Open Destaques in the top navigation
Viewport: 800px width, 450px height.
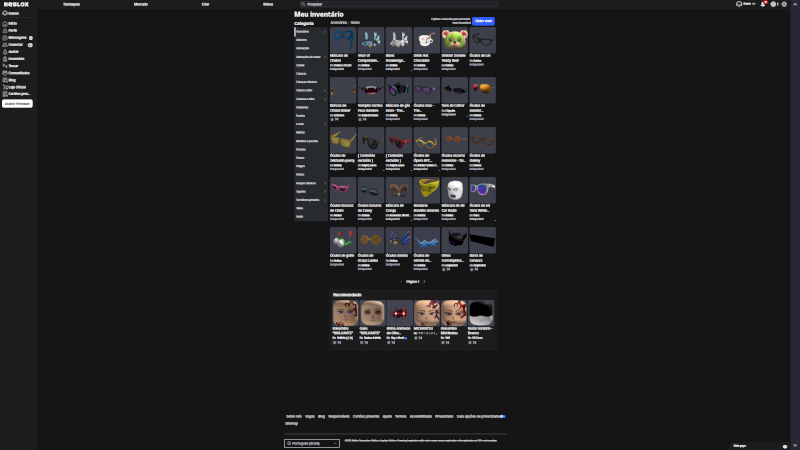click(71, 4)
